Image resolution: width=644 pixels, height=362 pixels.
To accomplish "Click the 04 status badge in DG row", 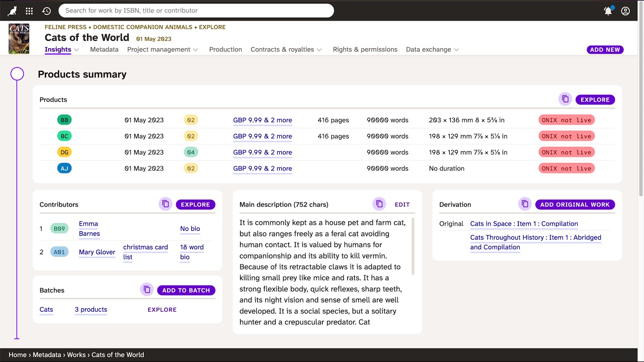I will tap(191, 152).
